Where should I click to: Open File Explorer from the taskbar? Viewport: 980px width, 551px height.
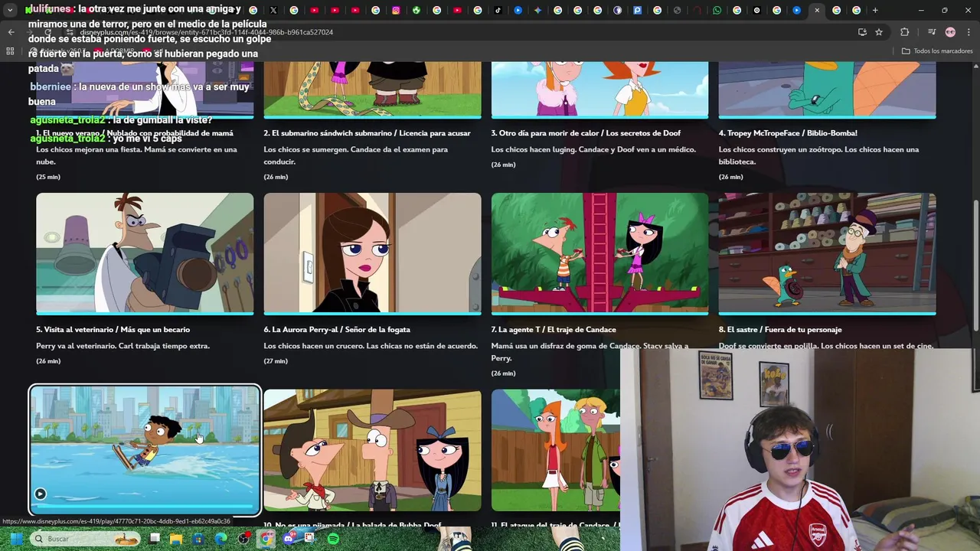(x=176, y=539)
